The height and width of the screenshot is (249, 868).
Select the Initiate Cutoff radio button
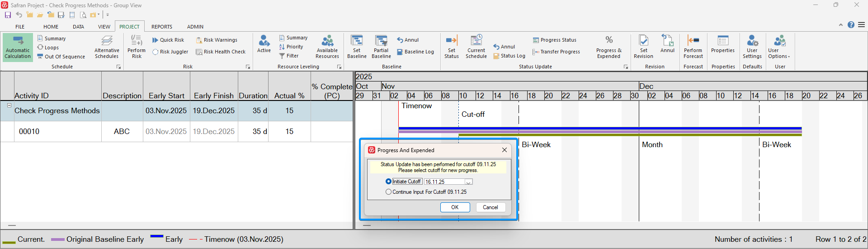click(x=388, y=182)
